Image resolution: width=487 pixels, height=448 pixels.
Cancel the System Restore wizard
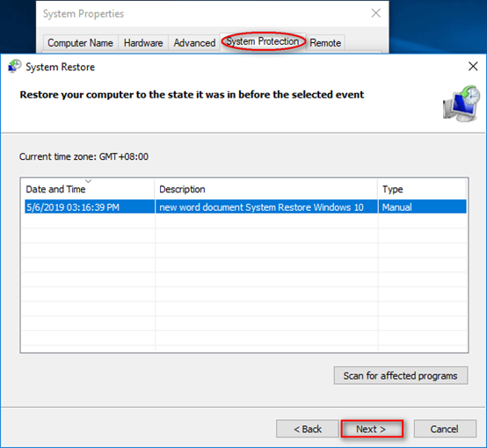coord(445,429)
